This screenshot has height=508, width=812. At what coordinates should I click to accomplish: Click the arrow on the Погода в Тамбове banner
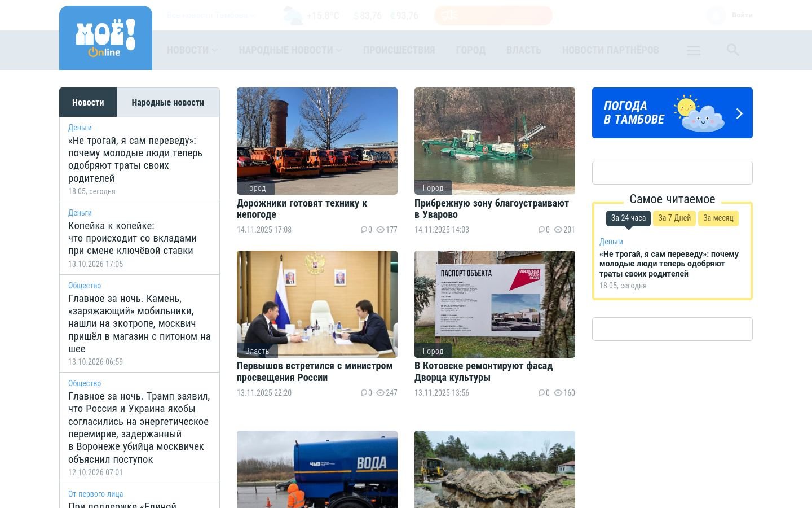[x=739, y=113]
